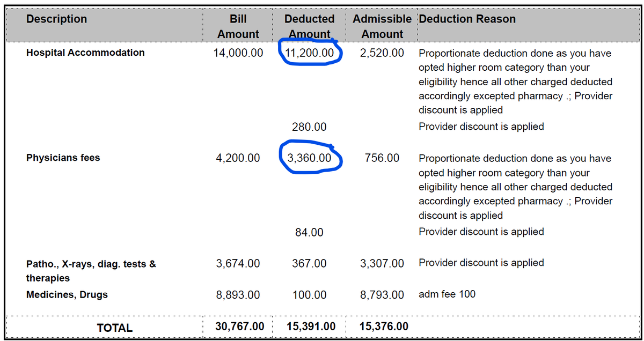Click the 8,793.00 admissible amount
644x341 pixels.
click(382, 295)
